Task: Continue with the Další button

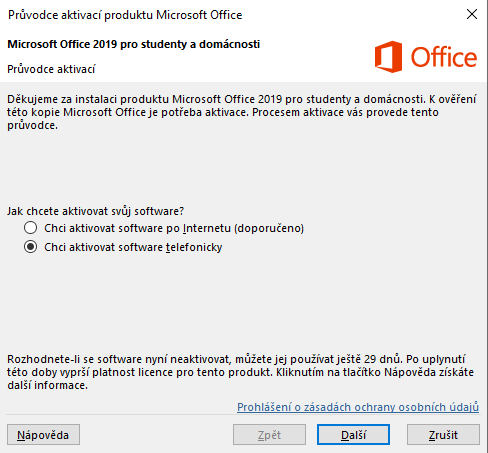Action: coord(353,435)
